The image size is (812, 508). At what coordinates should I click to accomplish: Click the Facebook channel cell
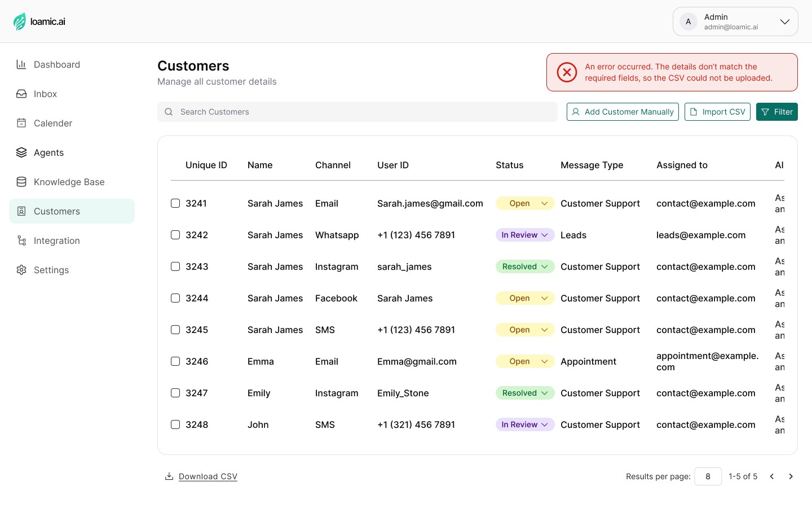[x=336, y=298]
